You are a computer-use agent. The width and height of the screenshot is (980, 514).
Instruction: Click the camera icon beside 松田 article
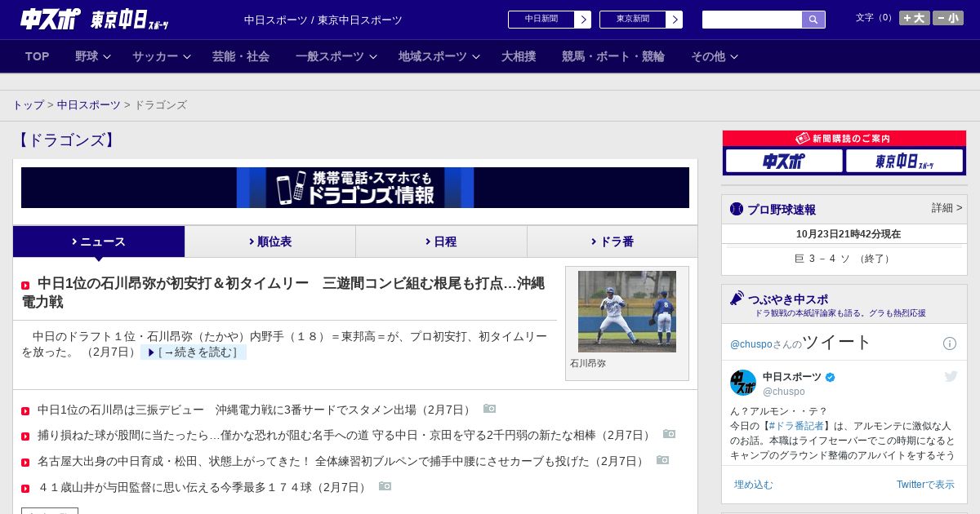coord(662,460)
